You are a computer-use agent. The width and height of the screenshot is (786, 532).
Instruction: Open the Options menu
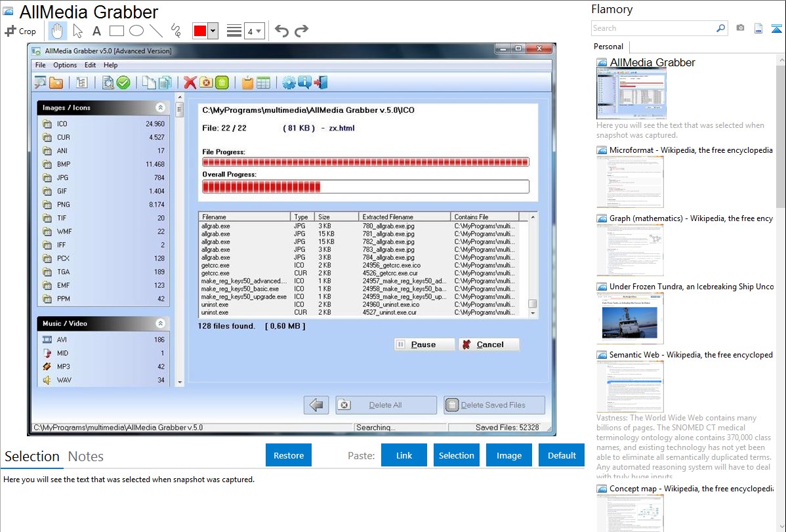[65, 65]
